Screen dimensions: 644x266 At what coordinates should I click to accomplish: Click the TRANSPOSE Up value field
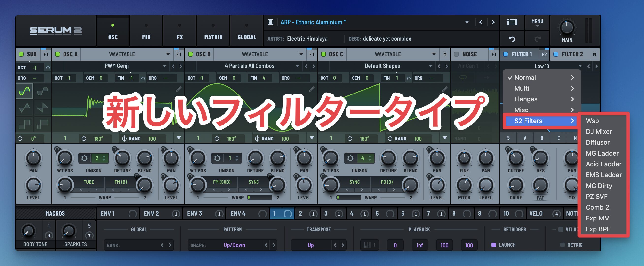click(311, 245)
